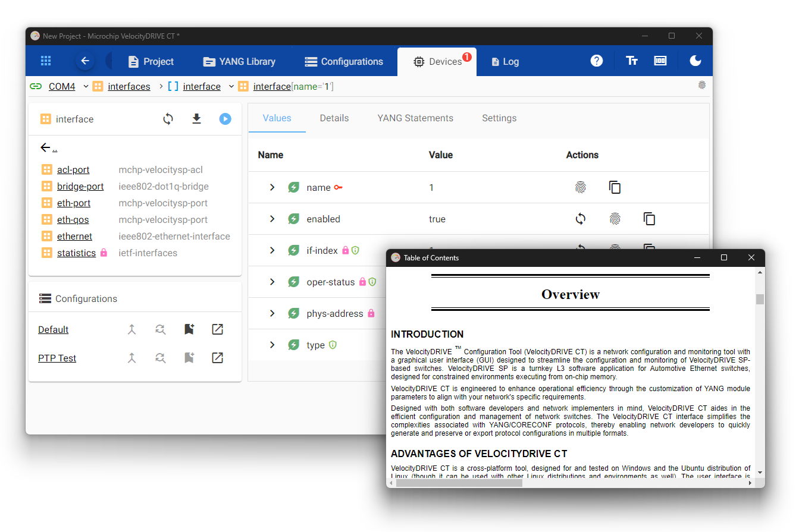799x532 pixels.
Task: Copy the name value with copy icon
Action: pyautogui.click(x=615, y=187)
